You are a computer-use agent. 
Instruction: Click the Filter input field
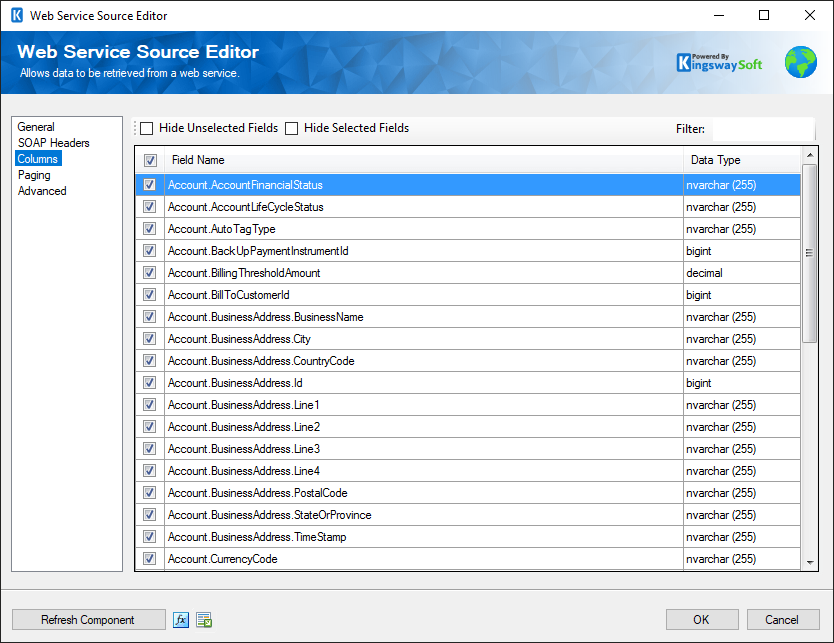click(x=763, y=129)
